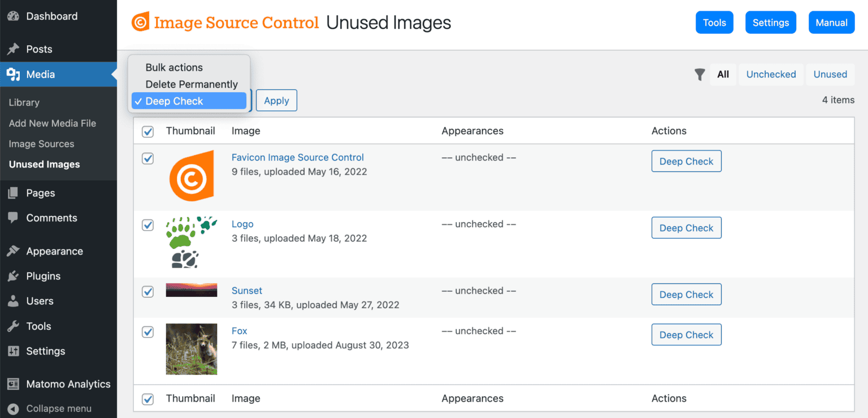Select the Appearance paintbrush icon
868x418 pixels.
[13, 251]
